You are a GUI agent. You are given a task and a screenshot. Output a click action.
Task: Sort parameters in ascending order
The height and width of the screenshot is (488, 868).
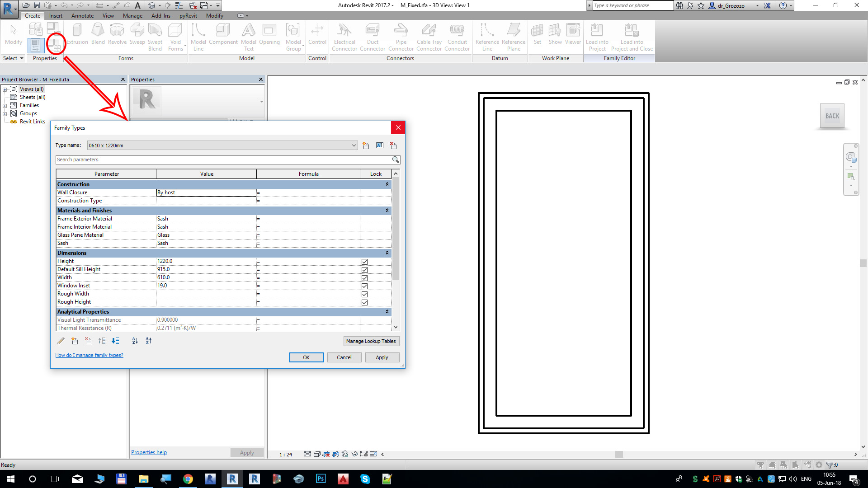135,341
